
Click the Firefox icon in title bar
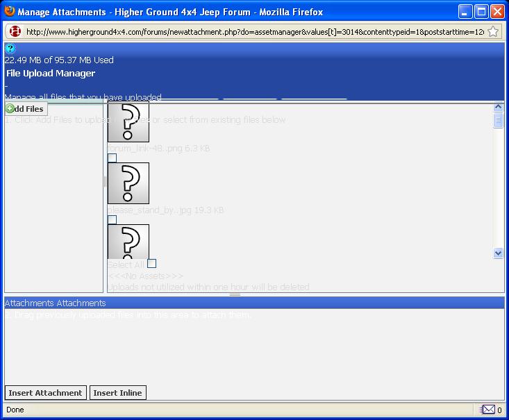9,12
